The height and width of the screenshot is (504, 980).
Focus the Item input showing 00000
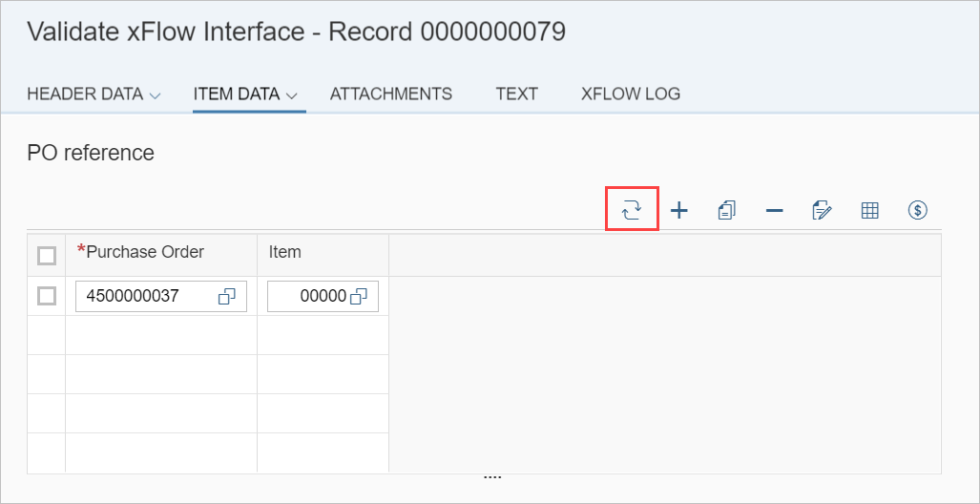coord(310,297)
